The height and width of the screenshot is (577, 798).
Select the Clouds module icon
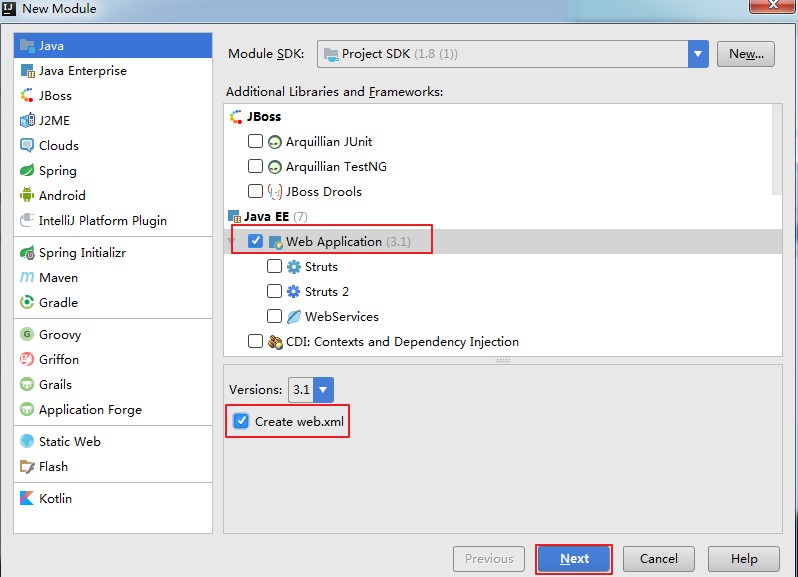[x=27, y=146]
